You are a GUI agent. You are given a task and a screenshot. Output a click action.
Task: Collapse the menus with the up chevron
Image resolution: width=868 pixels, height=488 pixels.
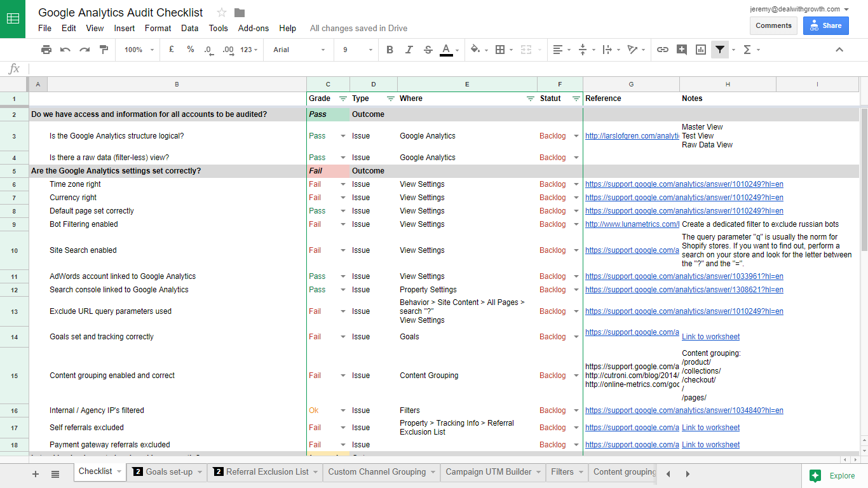point(839,50)
